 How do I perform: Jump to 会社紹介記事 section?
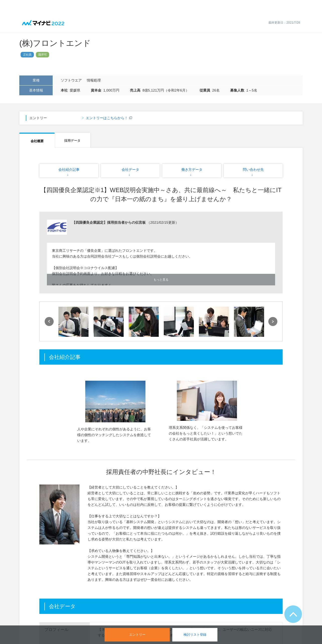coord(69,171)
